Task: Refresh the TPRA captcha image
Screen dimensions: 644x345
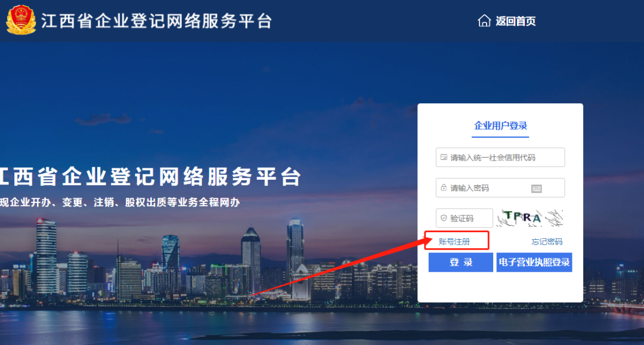Action: 530,218
